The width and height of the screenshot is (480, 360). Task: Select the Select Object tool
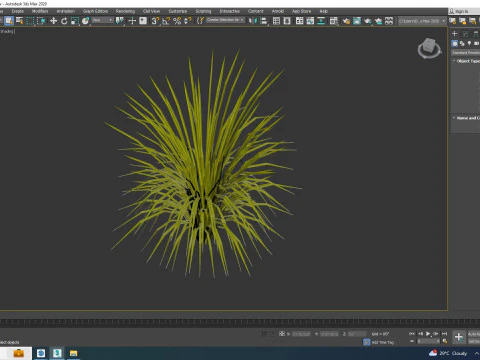tap(9, 21)
